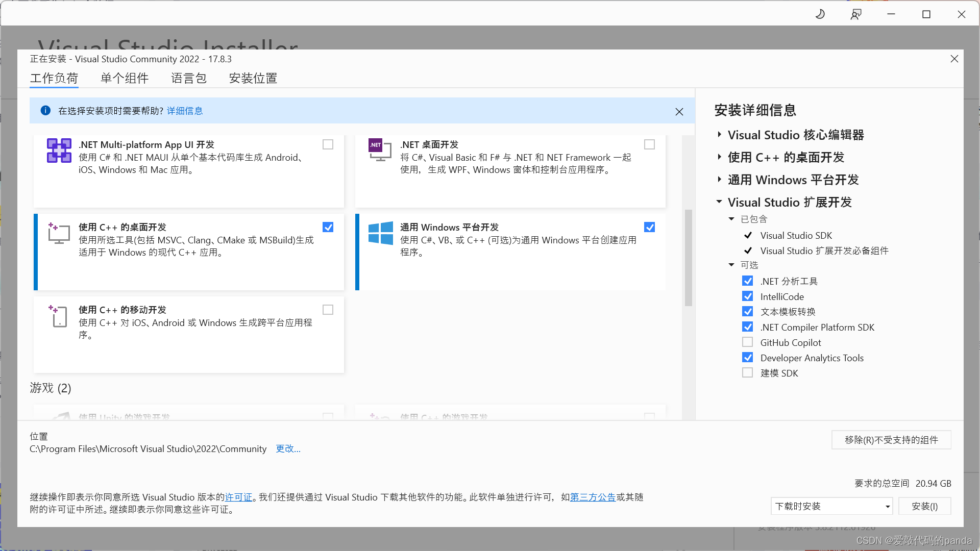The height and width of the screenshot is (551, 980).
Task: Collapse the Visual Studio 扩展开发 section
Action: [720, 202]
